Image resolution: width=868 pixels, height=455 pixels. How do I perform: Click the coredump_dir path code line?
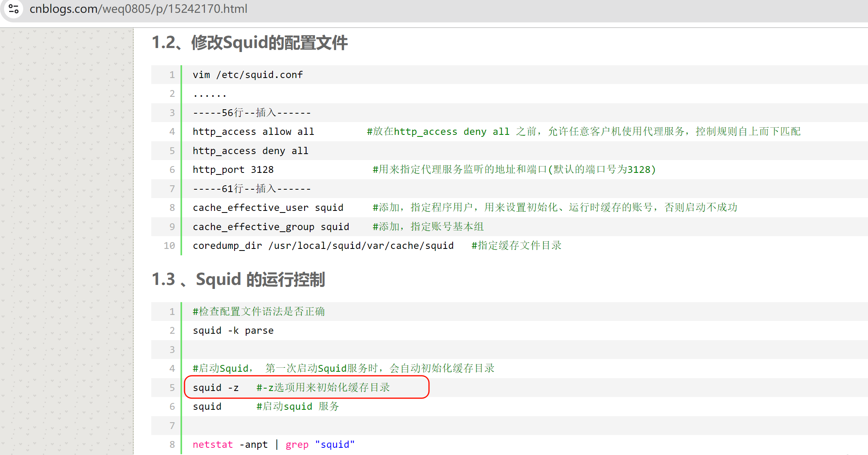click(323, 246)
